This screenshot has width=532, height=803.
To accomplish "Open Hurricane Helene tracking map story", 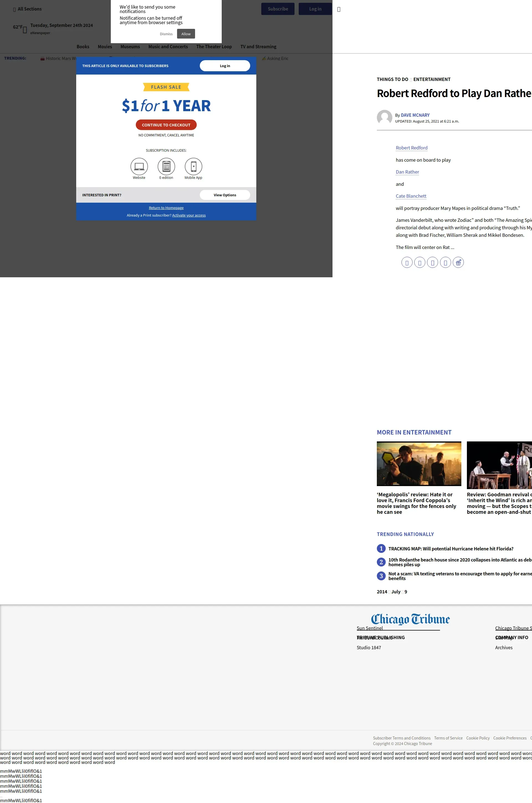I will click(x=451, y=549).
